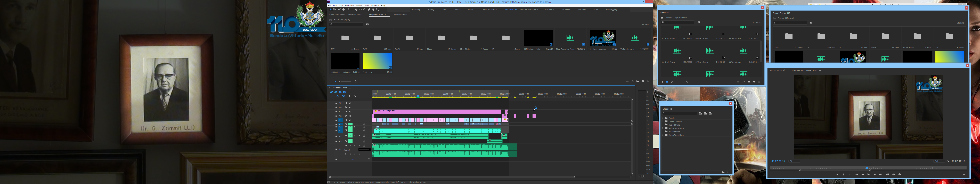Open the Full playback resolution dropdown
This screenshot has height=184, width=980.
click(939, 161)
